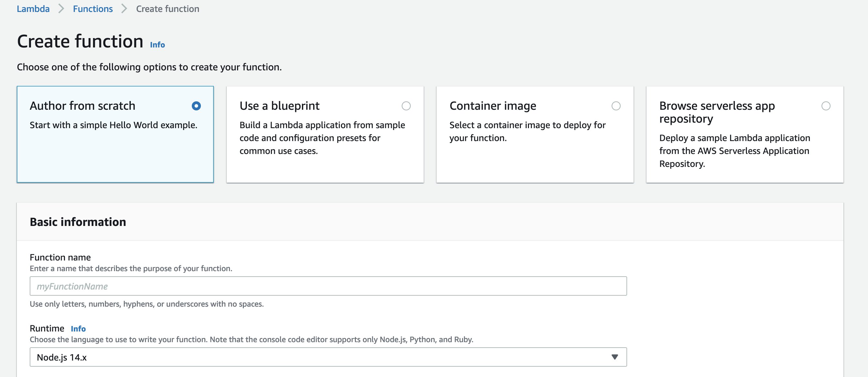The height and width of the screenshot is (377, 868).
Task: Choose Browse serverless app repository radio button
Action: pos(826,106)
